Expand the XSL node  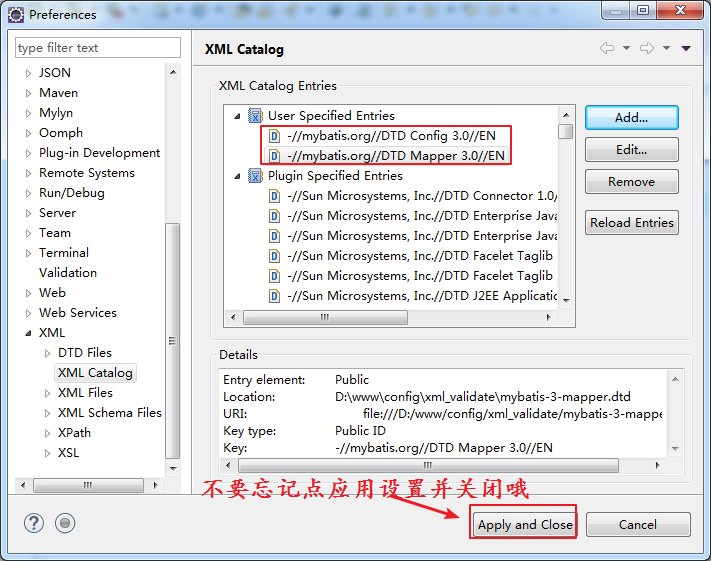click(x=48, y=453)
